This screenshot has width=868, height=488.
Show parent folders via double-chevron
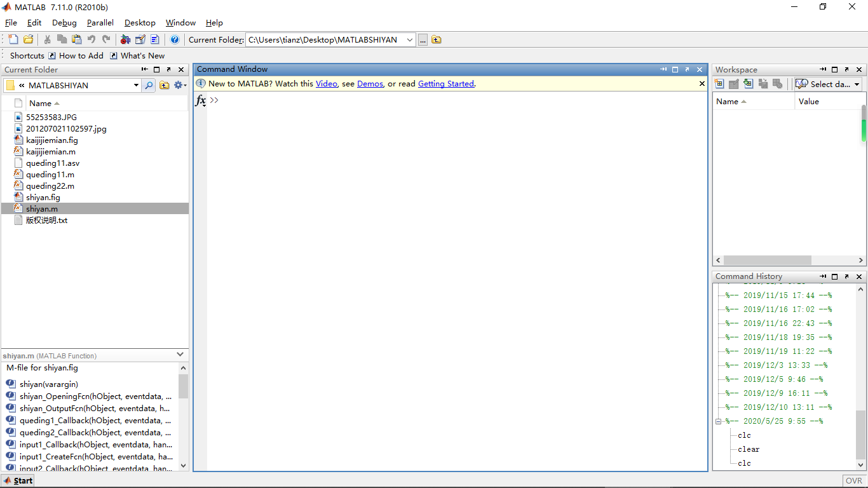(x=22, y=85)
